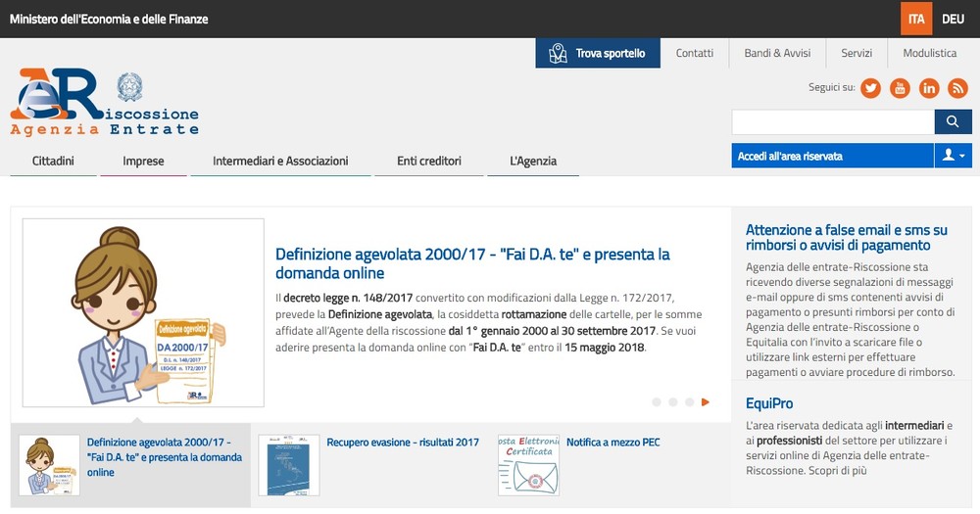Image resolution: width=980 pixels, height=514 pixels.
Task: Click the LinkedIn social icon
Action: [929, 88]
